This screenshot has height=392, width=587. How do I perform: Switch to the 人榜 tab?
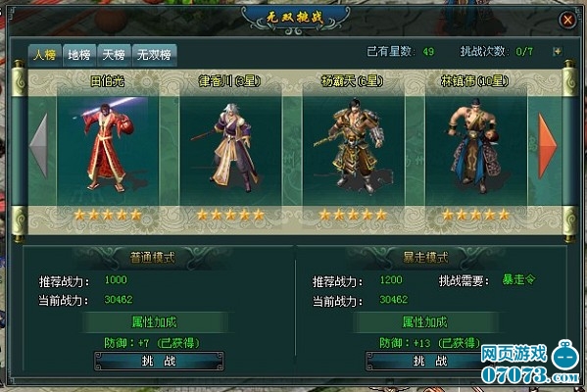coord(44,55)
